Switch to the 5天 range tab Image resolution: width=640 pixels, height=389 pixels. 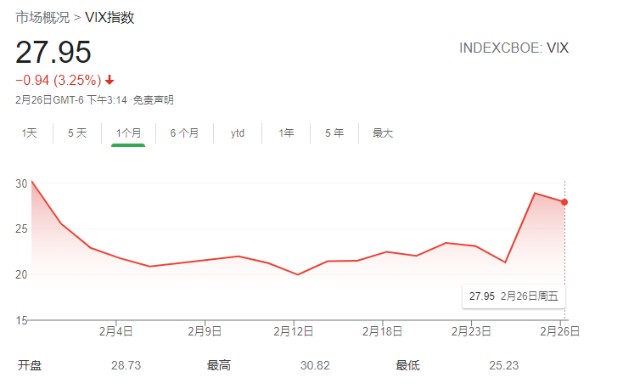coord(77,133)
